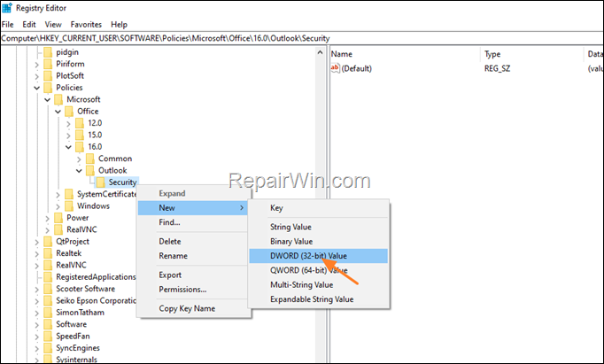Open the Favorites menu
Image resolution: width=604 pixels, height=364 pixels.
tap(86, 24)
